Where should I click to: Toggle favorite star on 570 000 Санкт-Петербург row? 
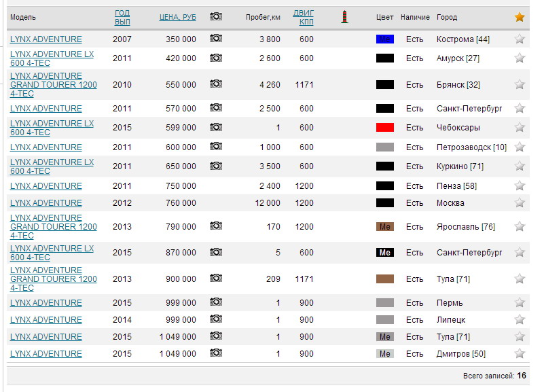pos(520,108)
